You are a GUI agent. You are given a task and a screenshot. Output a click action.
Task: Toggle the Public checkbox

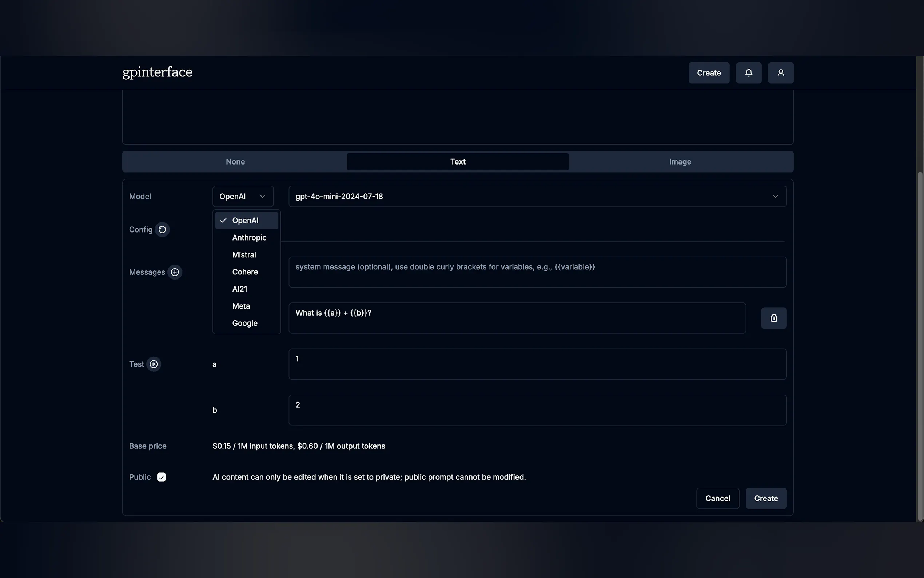pos(161,477)
